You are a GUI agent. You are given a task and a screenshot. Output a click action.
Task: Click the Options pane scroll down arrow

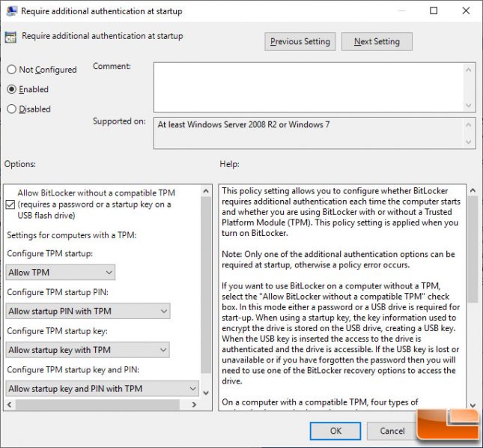click(x=206, y=393)
